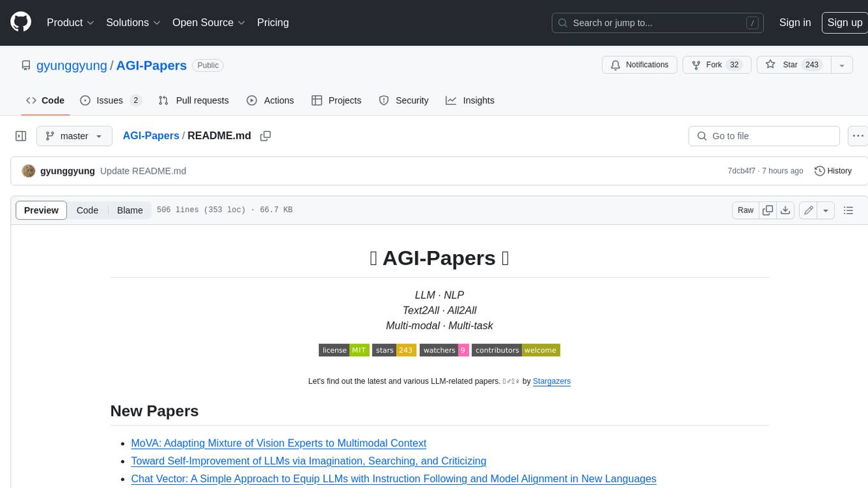The image size is (868, 488).
Task: Focus the Go to file field
Action: 764,136
